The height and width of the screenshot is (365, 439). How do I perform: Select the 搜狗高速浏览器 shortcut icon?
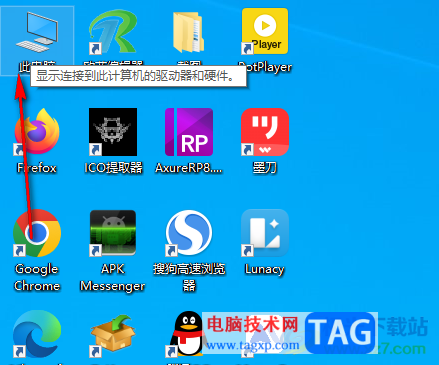point(189,233)
